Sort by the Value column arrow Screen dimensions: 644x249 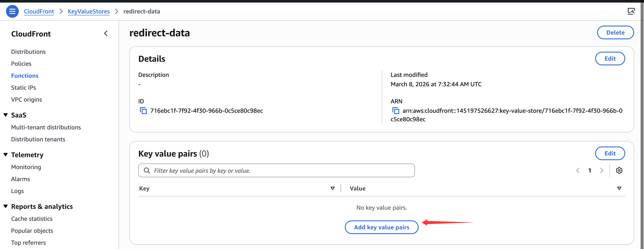pos(619,188)
